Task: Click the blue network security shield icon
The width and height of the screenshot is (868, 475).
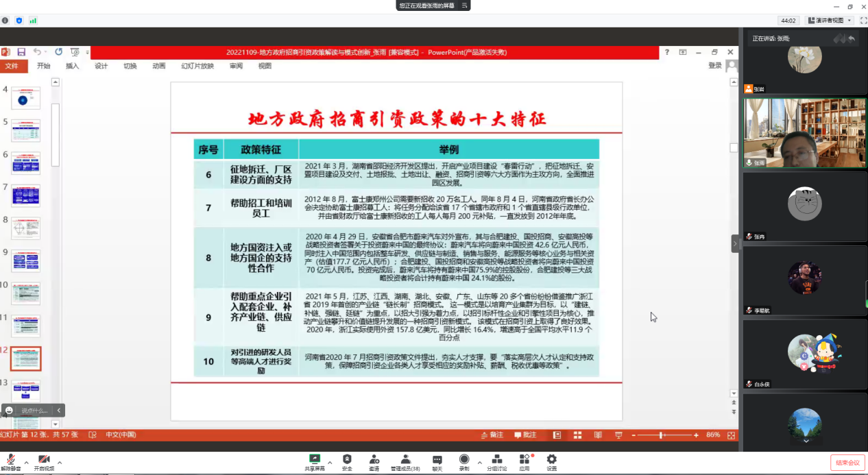Action: (19, 21)
